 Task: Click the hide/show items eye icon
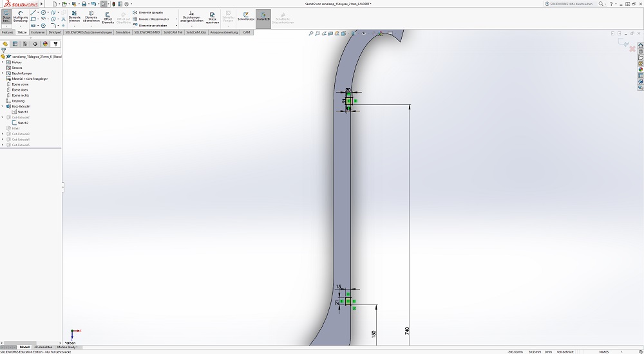point(363,33)
